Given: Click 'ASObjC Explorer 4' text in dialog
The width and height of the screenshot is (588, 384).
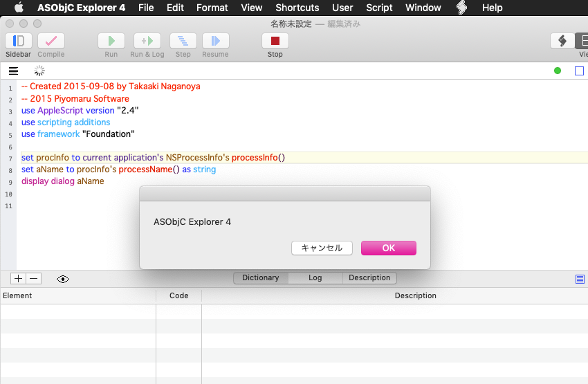Looking at the screenshot, I should (192, 222).
